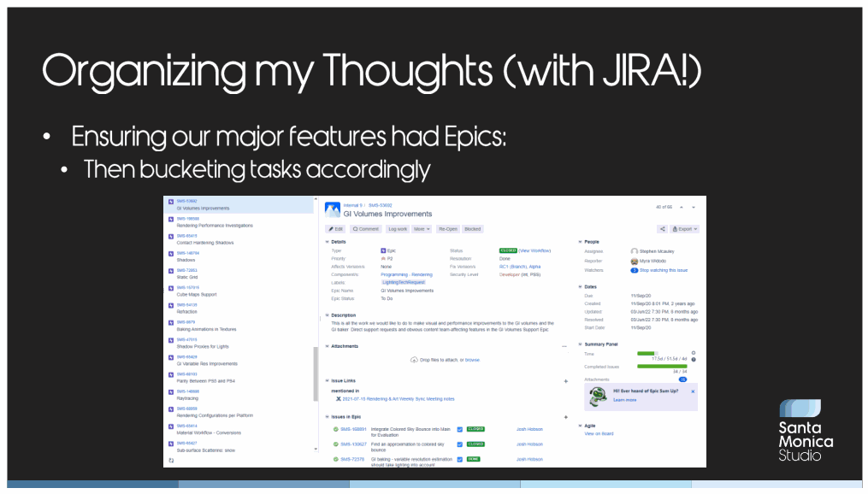Click the settings circle icon in Summary Panel
The image size is (868, 494).
(694, 353)
